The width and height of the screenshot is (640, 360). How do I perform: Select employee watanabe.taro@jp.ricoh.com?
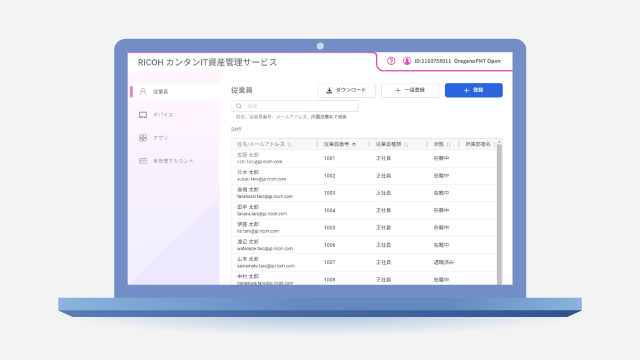265,249
